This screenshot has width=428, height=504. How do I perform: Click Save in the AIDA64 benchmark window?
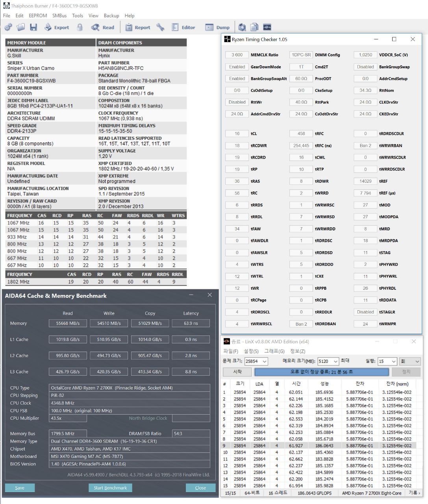(20, 488)
